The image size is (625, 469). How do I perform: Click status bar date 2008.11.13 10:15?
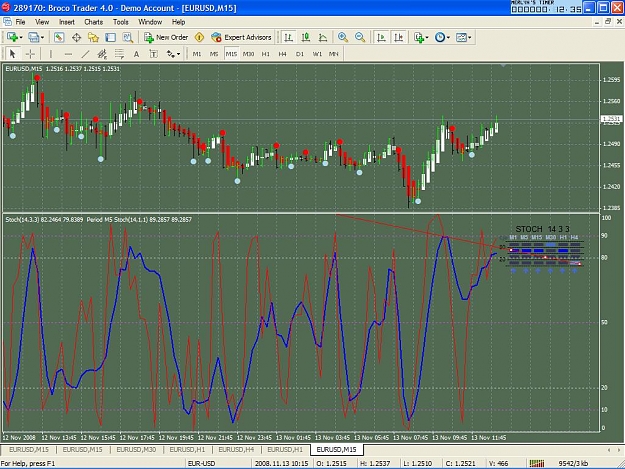[x=281, y=463]
